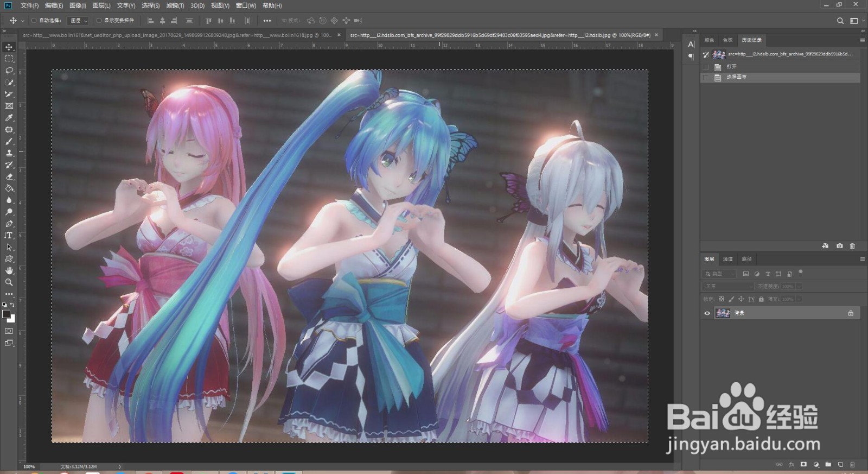This screenshot has height=474, width=868.
Task: Select the Lasso tool
Action: (x=9, y=71)
